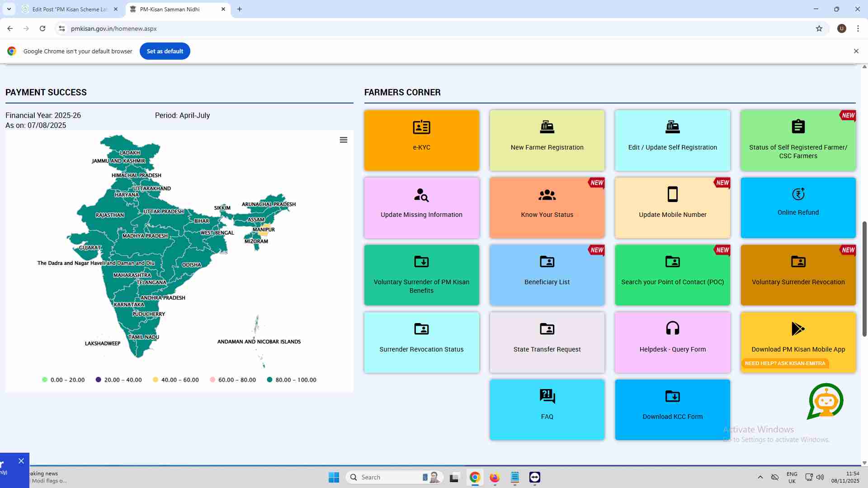The width and height of the screenshot is (868, 488).
Task: Click the Set as default button
Action: pyautogui.click(x=165, y=51)
